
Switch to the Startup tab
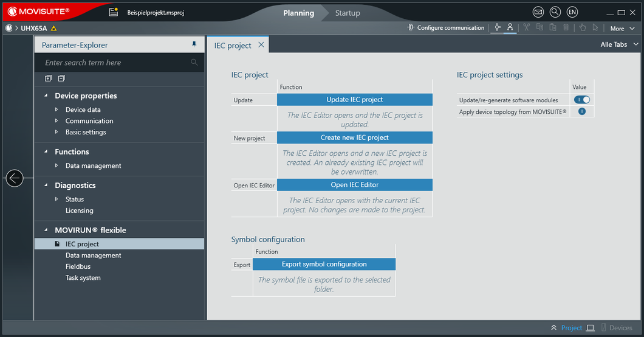coord(348,13)
